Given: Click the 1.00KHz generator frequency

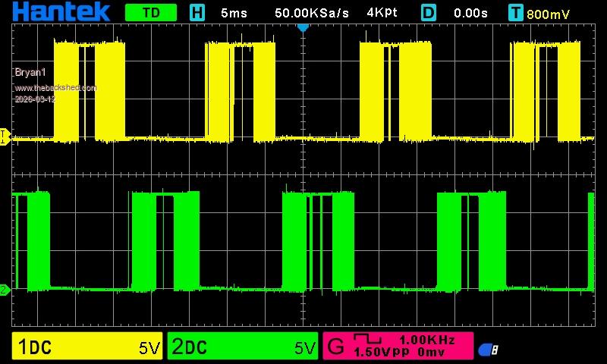Looking at the screenshot, I should pyautogui.click(x=427, y=340).
